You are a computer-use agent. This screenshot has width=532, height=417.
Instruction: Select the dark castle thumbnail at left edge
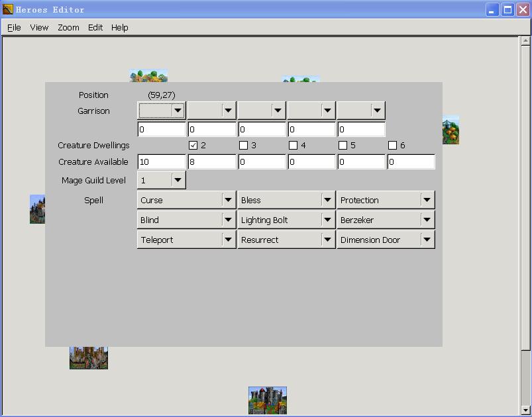(37, 209)
